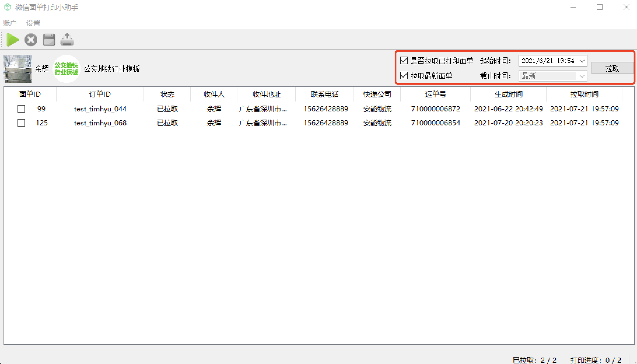637x364 pixels.
Task: Open the 设置 menu
Action: pos(33,23)
